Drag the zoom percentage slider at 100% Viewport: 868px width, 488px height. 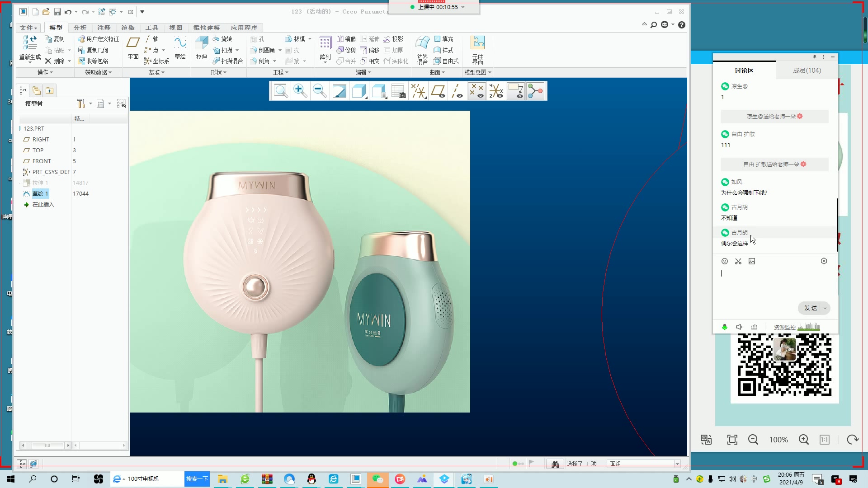(778, 440)
